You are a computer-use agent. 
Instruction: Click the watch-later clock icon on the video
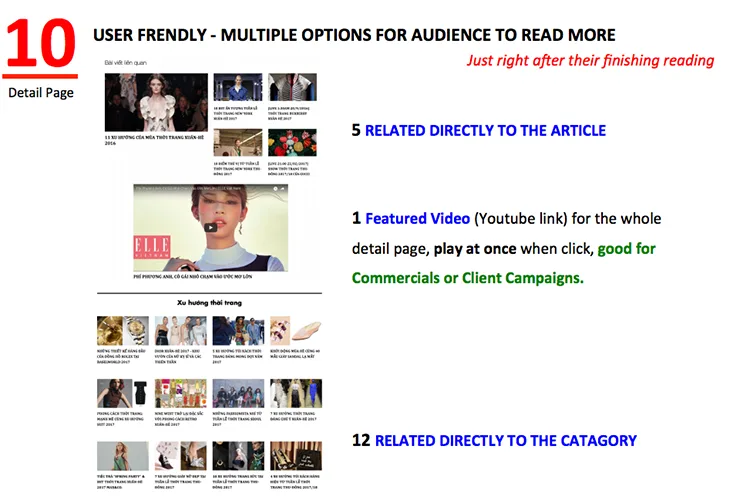pyautogui.click(x=275, y=189)
